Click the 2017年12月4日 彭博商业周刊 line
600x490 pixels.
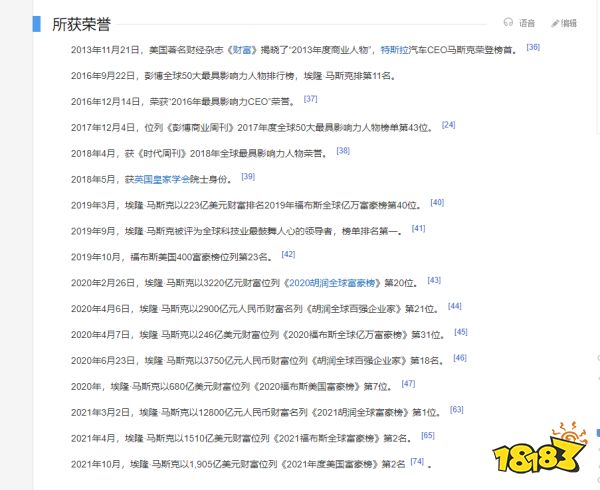point(252,127)
